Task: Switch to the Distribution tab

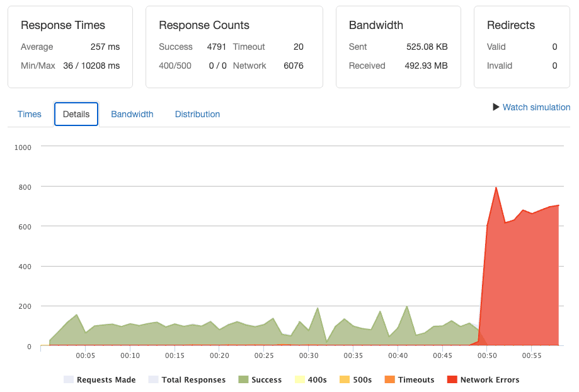Action: point(197,114)
